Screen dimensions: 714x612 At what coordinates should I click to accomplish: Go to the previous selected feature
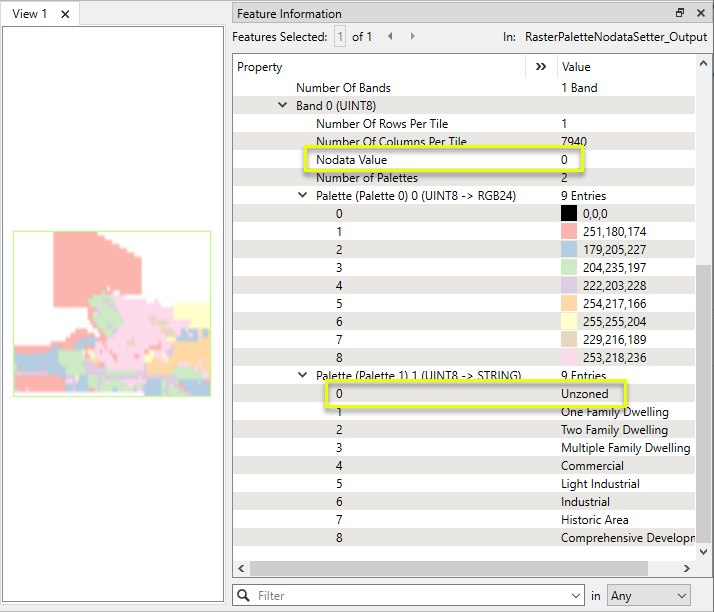point(390,37)
